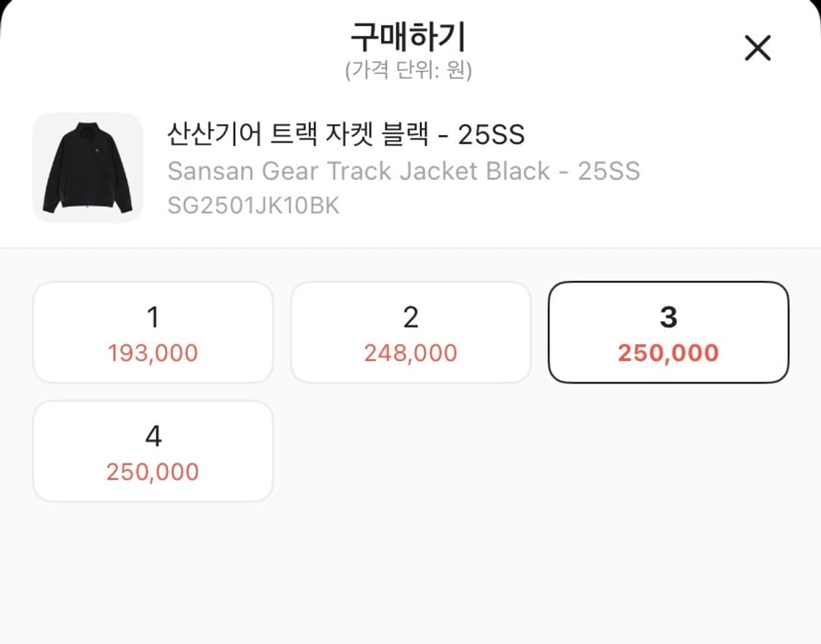Click the 250,000 price under option 4

coord(153,473)
